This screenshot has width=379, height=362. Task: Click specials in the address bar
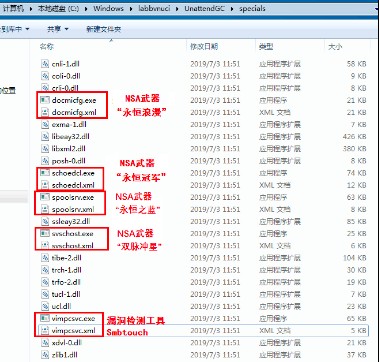coord(252,8)
